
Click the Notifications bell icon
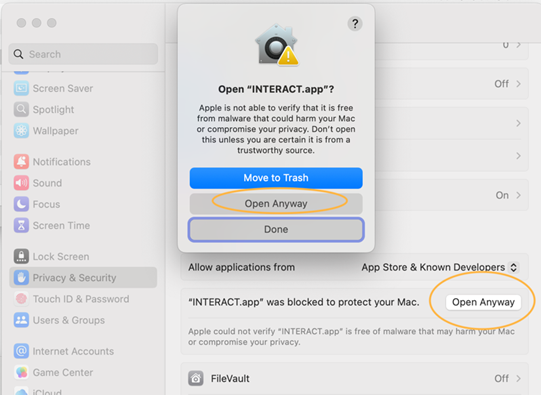pyautogui.click(x=21, y=162)
